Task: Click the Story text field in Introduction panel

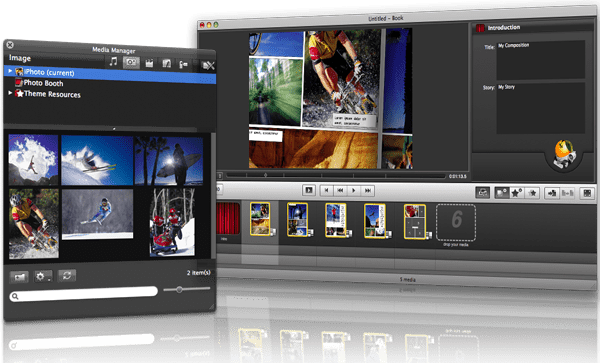Action: [540, 108]
